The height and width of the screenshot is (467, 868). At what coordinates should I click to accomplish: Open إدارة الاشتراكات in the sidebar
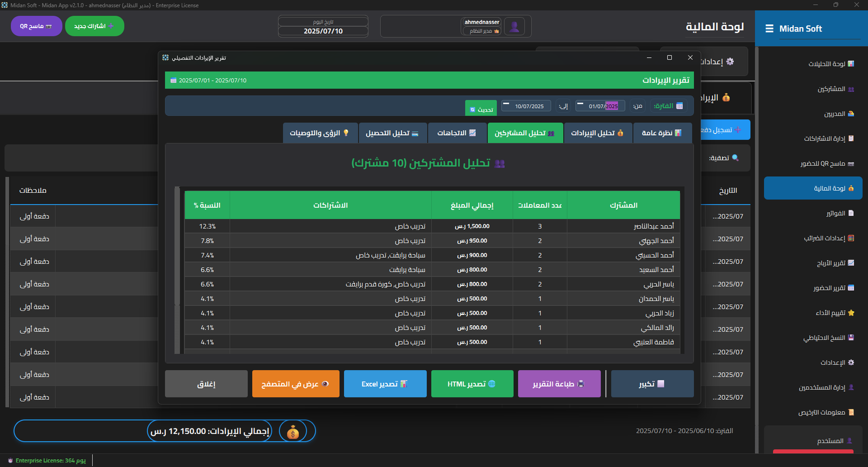point(813,139)
